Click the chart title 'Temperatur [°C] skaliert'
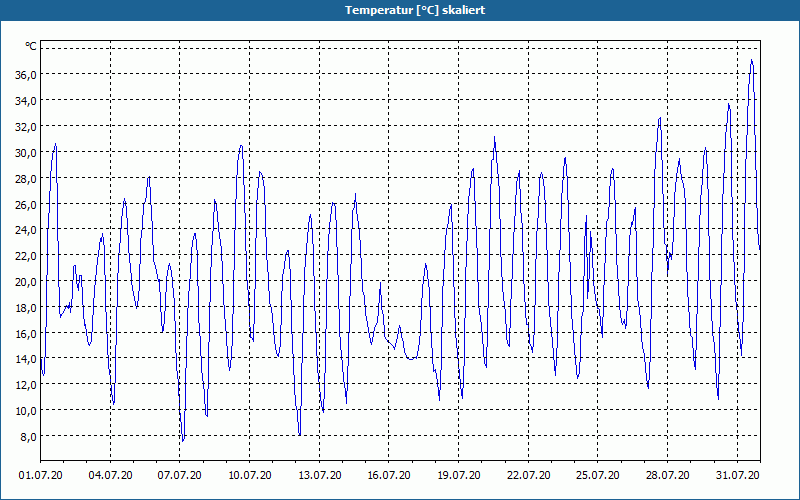Image resolution: width=800 pixels, height=500 pixels. [415, 10]
